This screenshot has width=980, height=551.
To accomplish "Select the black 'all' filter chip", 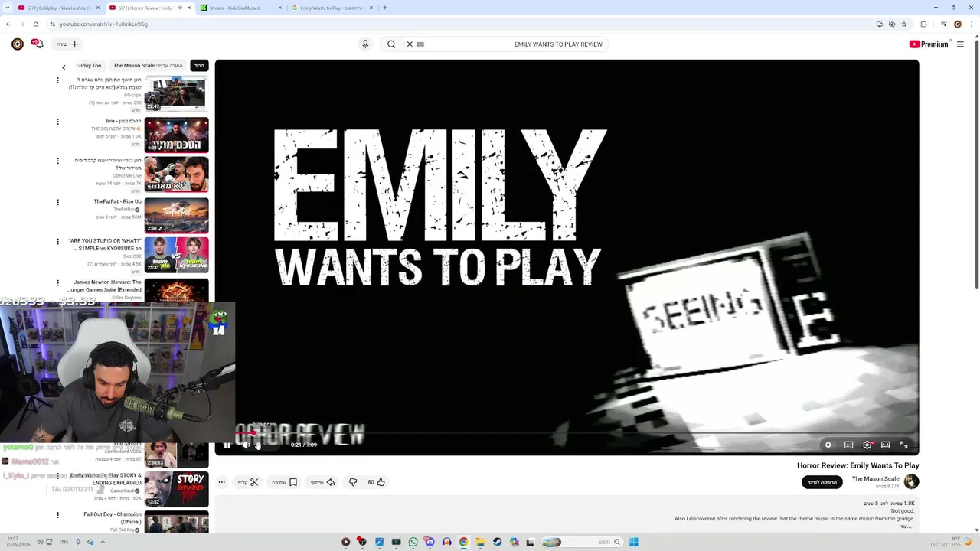I will click(x=199, y=66).
